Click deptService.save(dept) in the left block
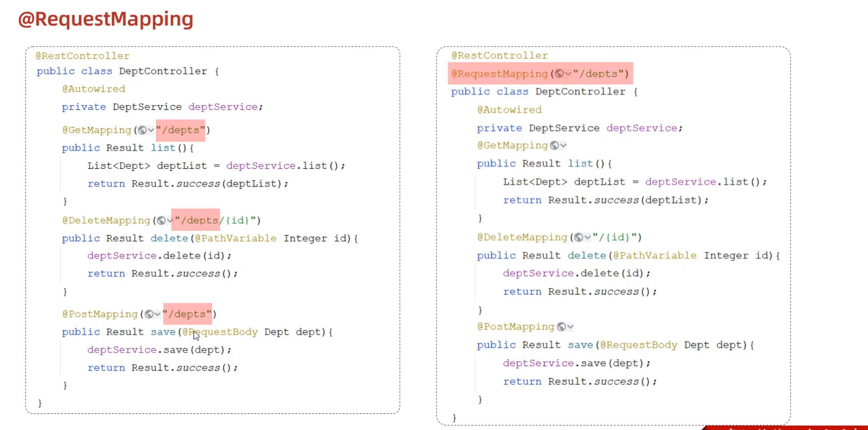The width and height of the screenshot is (868, 430). click(x=157, y=350)
